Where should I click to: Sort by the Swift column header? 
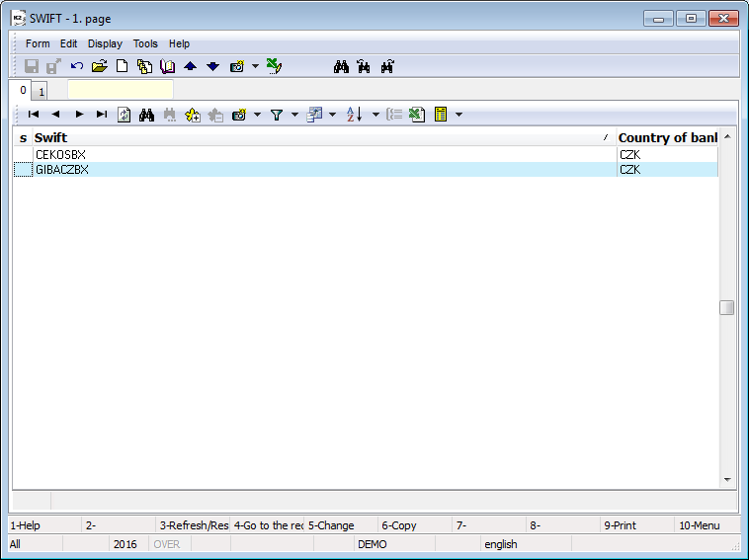(x=324, y=138)
